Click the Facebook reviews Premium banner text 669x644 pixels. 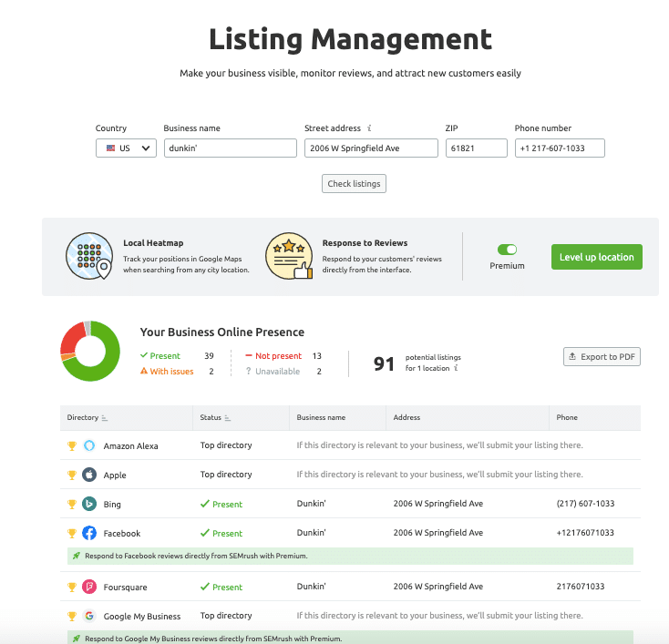196,556
